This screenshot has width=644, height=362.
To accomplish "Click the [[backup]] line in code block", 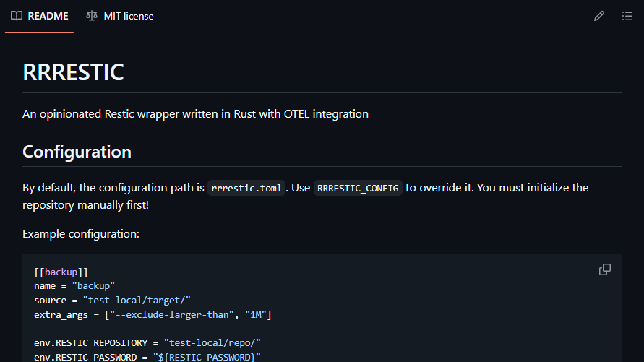I will coord(61,272).
